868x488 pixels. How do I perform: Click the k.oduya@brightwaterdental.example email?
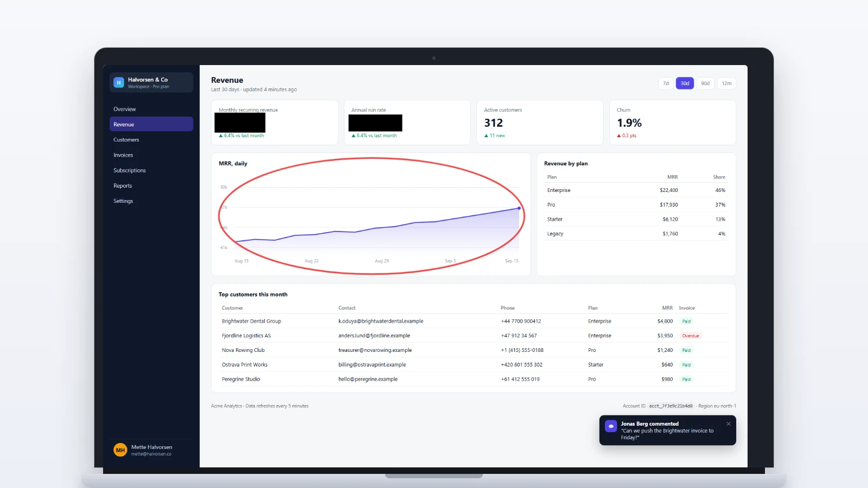pyautogui.click(x=381, y=321)
